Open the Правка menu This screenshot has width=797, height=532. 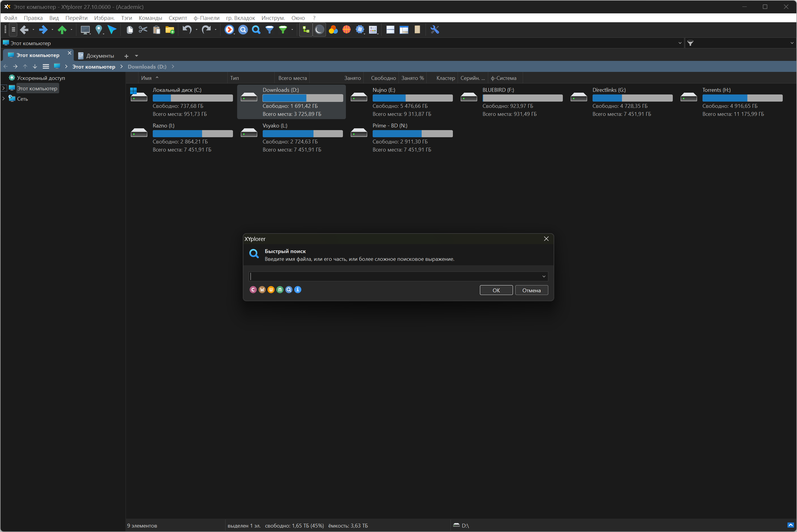coord(33,18)
